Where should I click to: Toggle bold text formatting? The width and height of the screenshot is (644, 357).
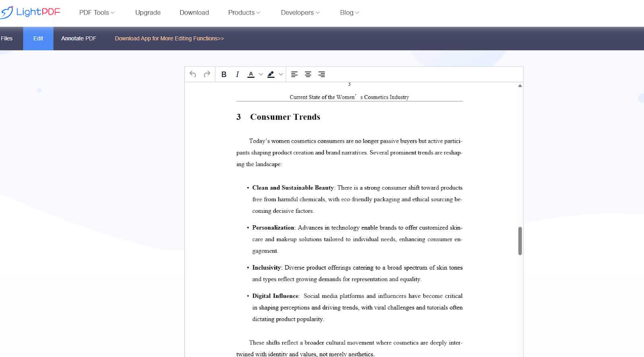coord(224,74)
